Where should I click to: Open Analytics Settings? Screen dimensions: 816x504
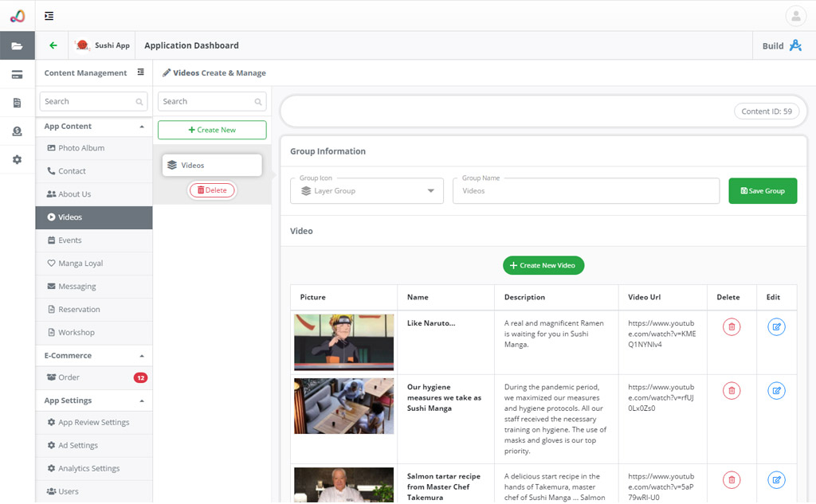(x=94, y=469)
